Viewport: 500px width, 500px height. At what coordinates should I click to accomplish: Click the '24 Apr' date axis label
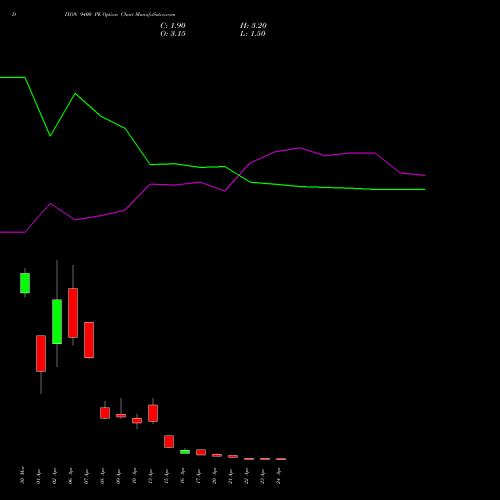[x=279, y=476]
